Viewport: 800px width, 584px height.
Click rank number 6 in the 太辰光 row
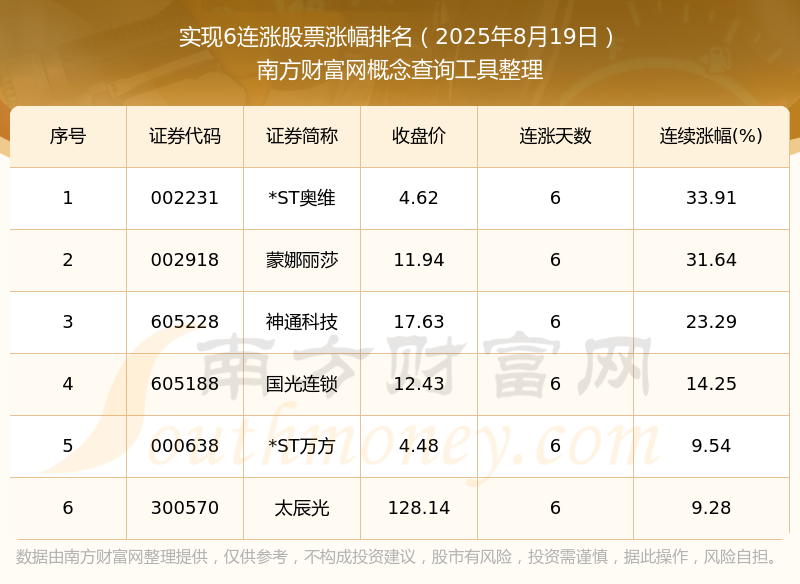pyautogui.click(x=68, y=508)
